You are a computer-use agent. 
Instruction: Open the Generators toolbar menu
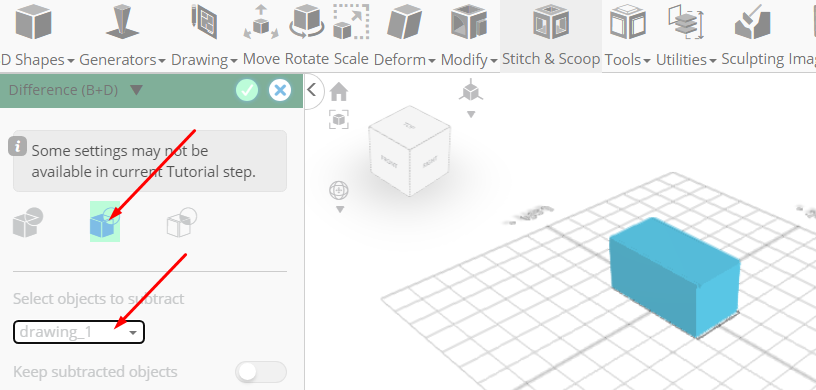(x=122, y=36)
